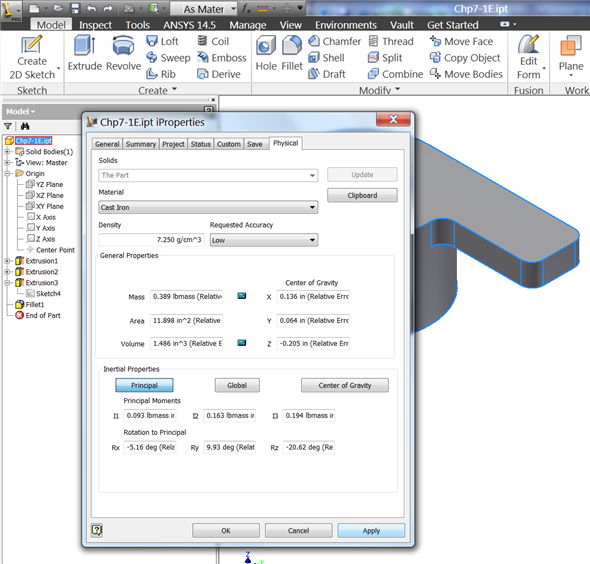Screen dimensions: 590x564
Task: Click the binoculars find icon
Action: (x=25, y=126)
